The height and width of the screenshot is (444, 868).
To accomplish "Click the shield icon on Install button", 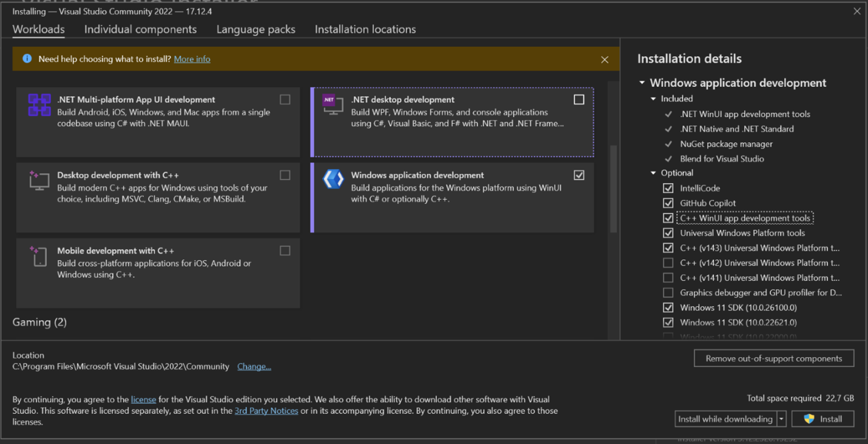I will (x=809, y=419).
